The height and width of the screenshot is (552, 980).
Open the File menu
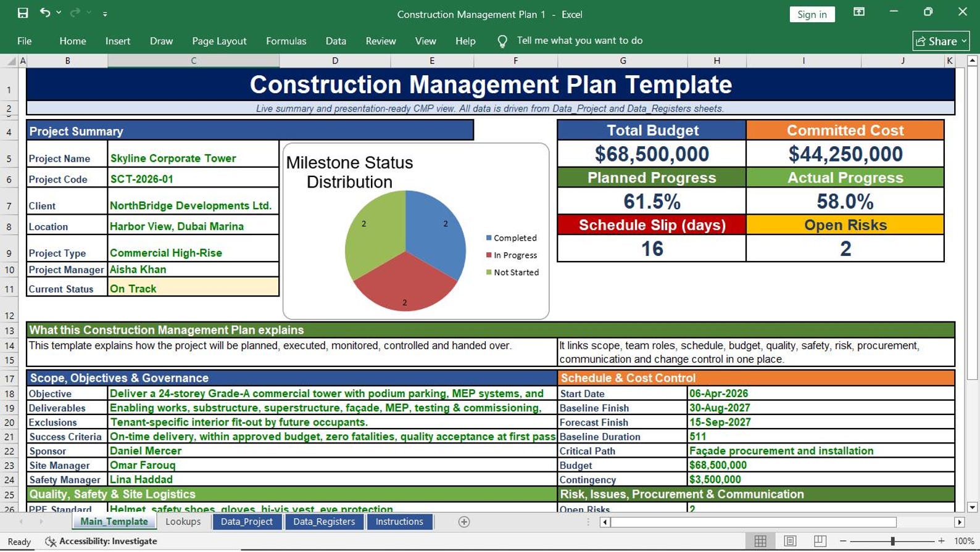[25, 41]
